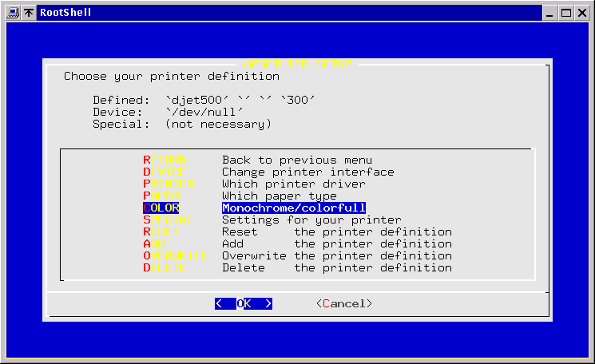Minimize the RootShell window
The image size is (595, 364).
pyautogui.click(x=550, y=13)
